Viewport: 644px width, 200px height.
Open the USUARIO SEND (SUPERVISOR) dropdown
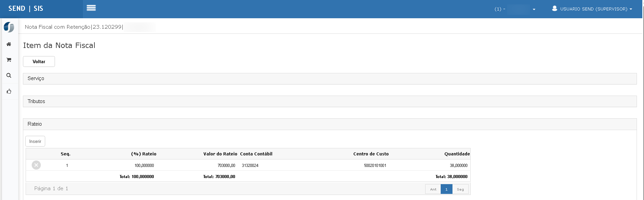point(596,9)
